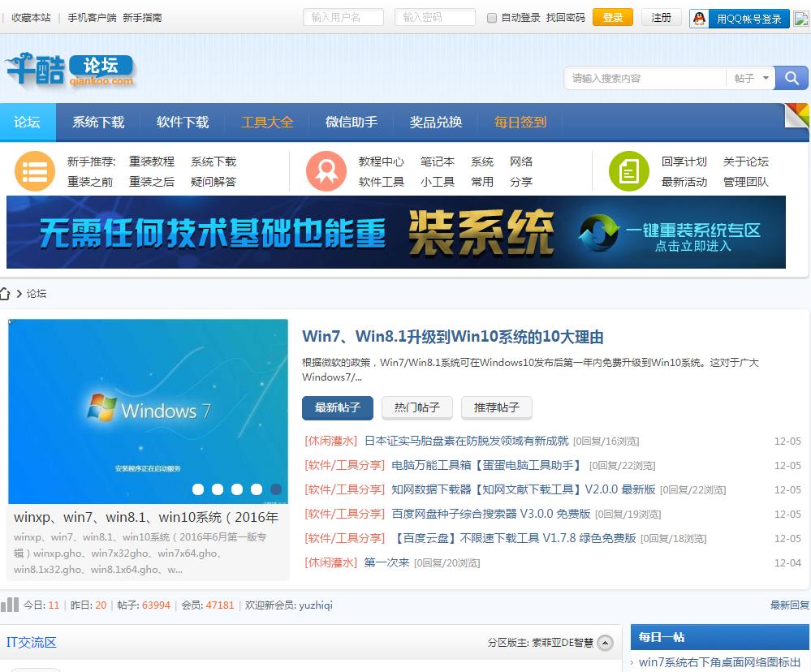The image size is (811, 672).
Task: Click the 最新回复 link
Action: 790,605
